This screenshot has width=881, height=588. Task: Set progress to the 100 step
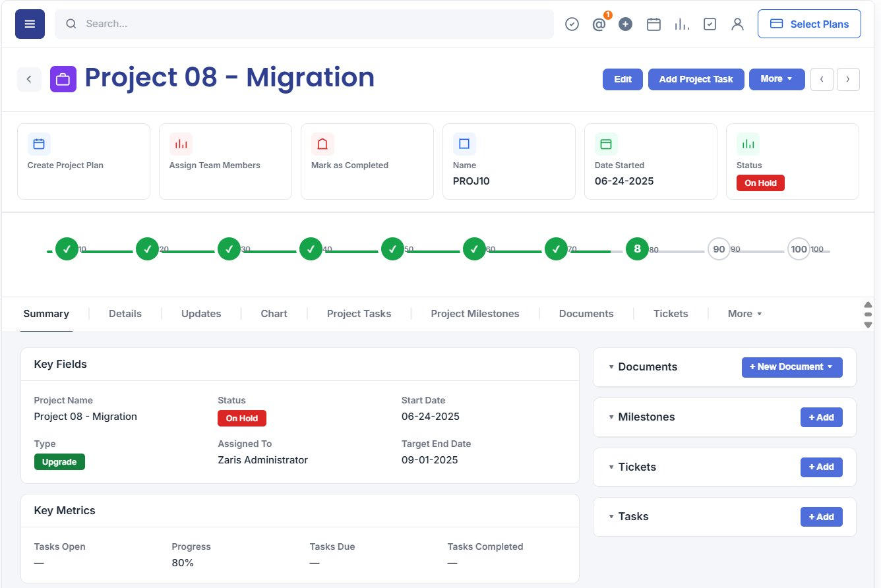click(x=799, y=249)
